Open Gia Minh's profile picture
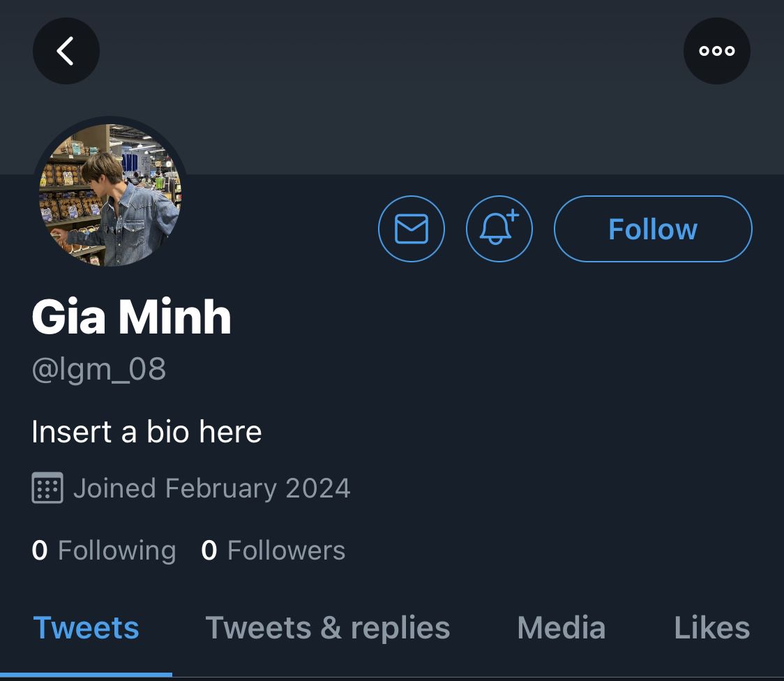784x681 pixels. (x=110, y=195)
